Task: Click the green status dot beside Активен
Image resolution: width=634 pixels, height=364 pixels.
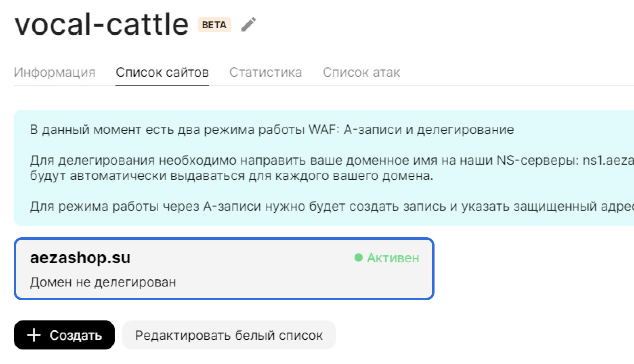Action: (x=358, y=257)
